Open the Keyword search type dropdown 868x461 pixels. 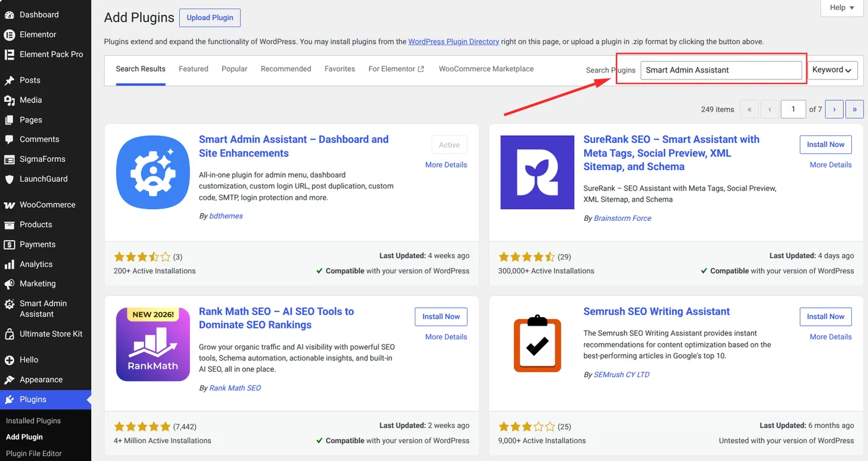click(x=833, y=70)
